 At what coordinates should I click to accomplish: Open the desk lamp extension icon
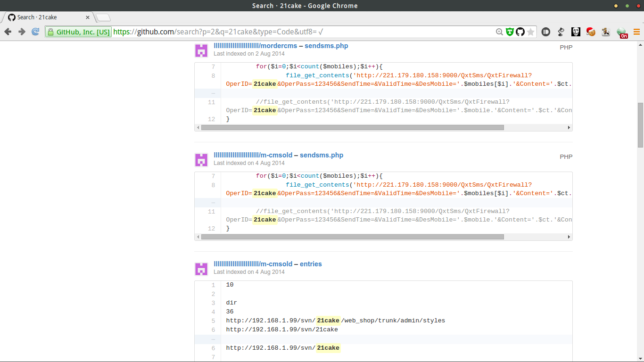click(x=561, y=32)
